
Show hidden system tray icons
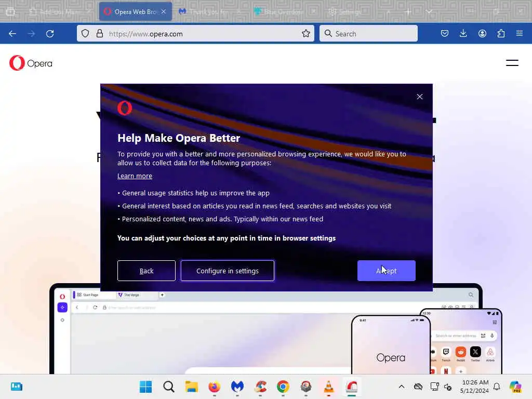pos(402,387)
